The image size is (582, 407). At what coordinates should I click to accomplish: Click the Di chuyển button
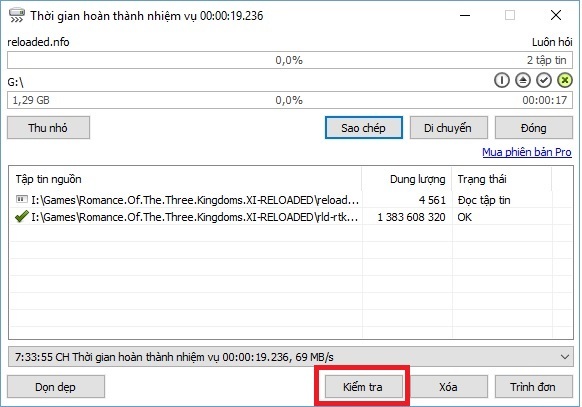click(x=448, y=128)
